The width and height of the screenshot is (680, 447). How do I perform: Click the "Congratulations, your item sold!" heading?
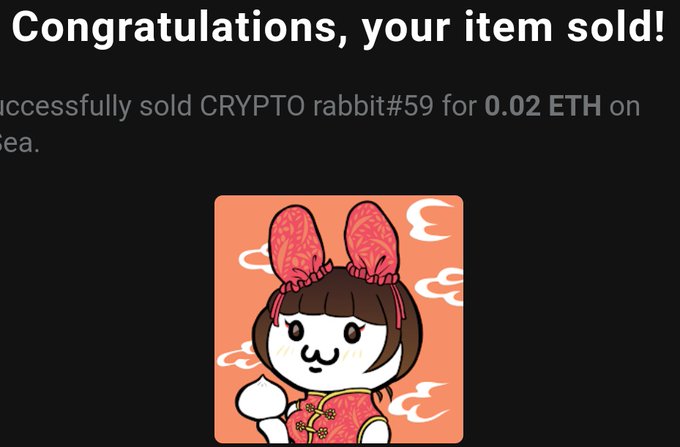(x=338, y=27)
